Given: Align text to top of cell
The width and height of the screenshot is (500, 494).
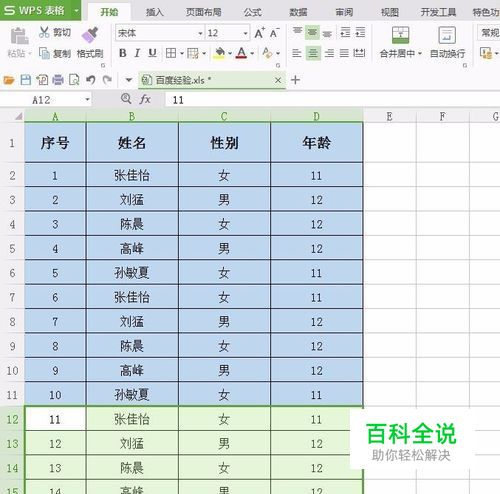Looking at the screenshot, I should (x=297, y=32).
